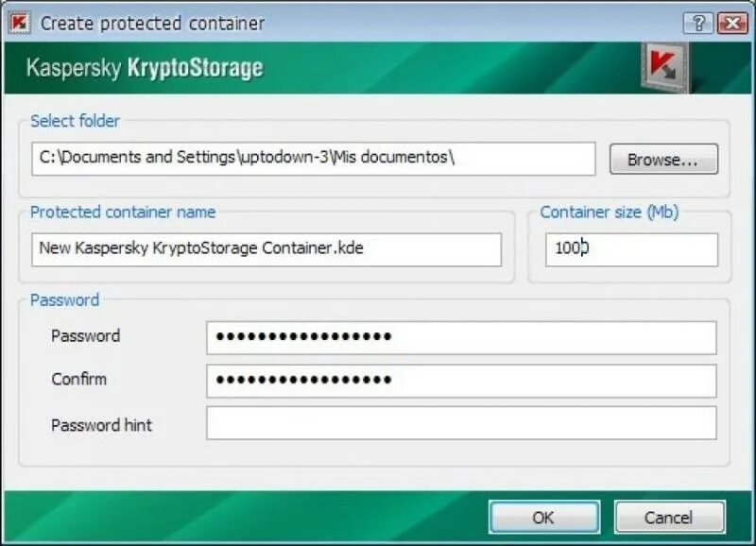756x546 pixels.
Task: Click the Protected container name field
Action: (266, 249)
